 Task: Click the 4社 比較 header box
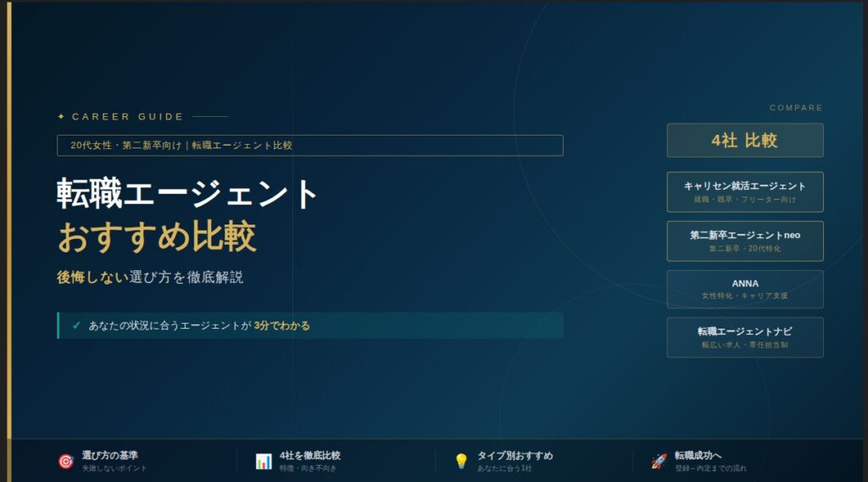coord(745,141)
